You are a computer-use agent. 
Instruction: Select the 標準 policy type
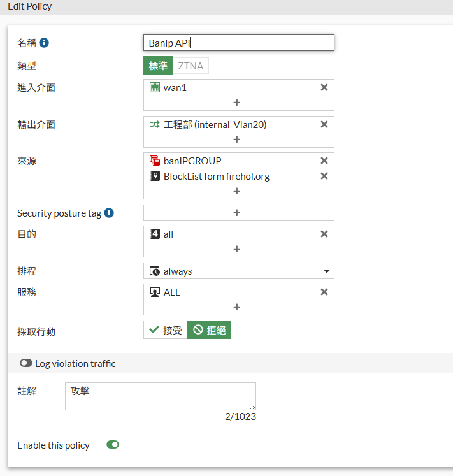point(158,66)
